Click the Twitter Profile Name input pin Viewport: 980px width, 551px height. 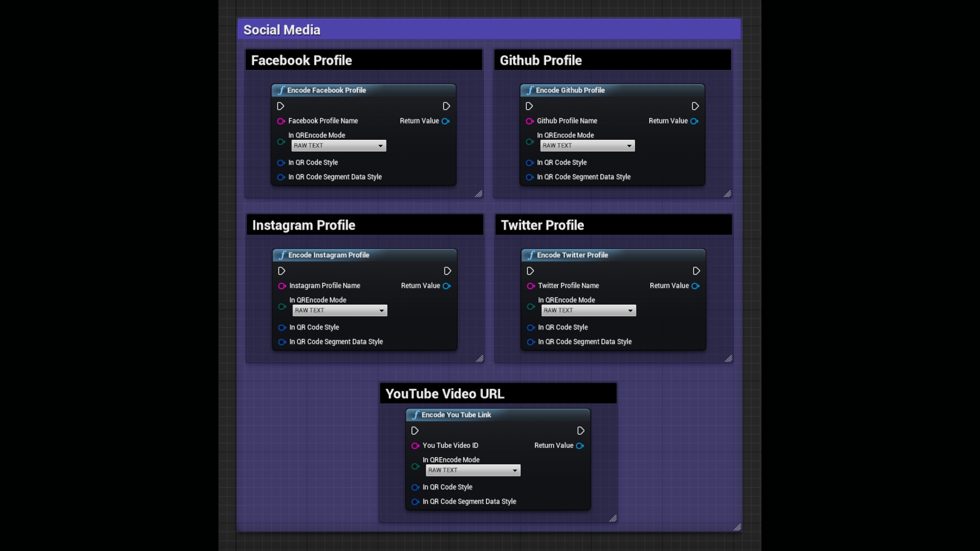[x=530, y=286]
